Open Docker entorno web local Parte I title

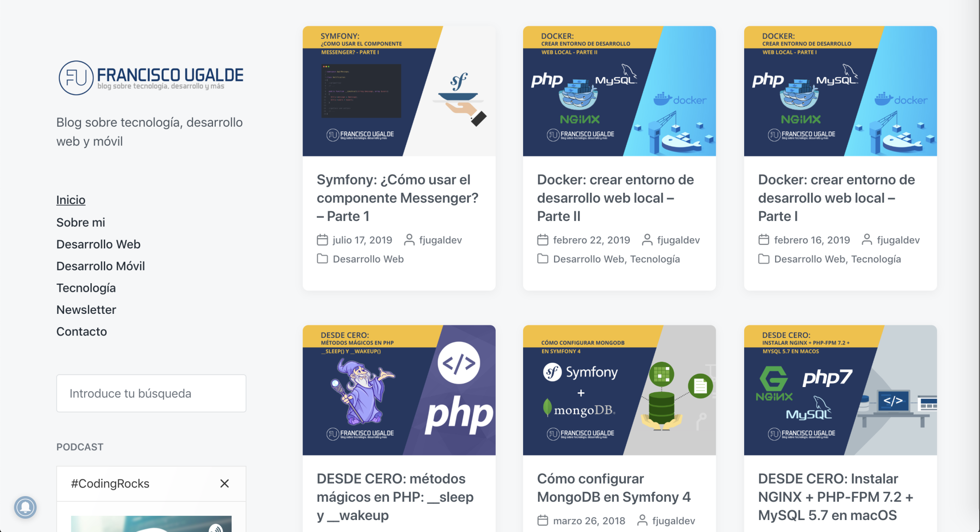836,198
